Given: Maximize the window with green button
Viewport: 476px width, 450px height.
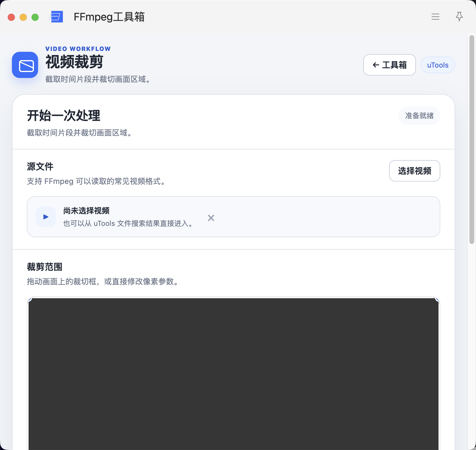Looking at the screenshot, I should click(x=35, y=17).
